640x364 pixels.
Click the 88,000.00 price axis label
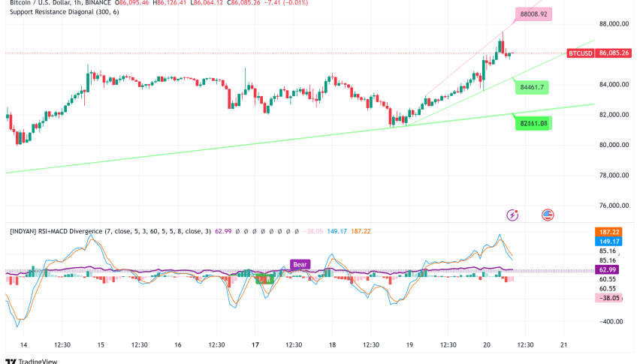pyautogui.click(x=614, y=24)
